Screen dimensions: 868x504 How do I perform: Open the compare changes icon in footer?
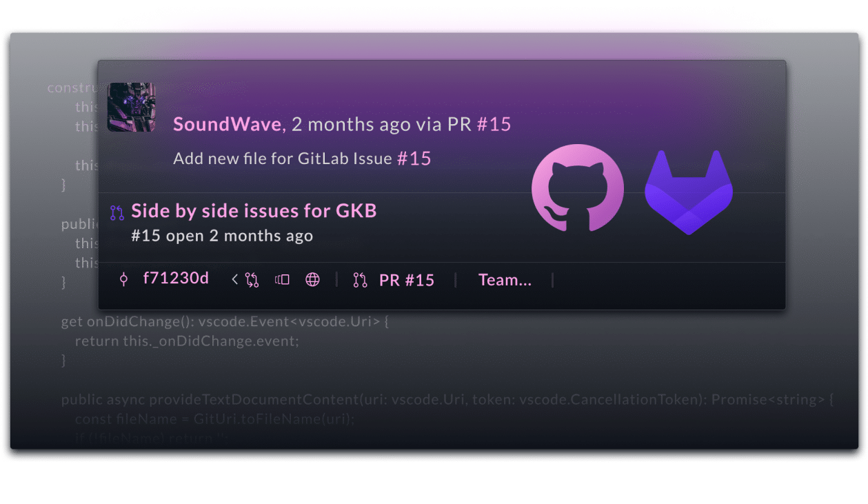point(252,280)
